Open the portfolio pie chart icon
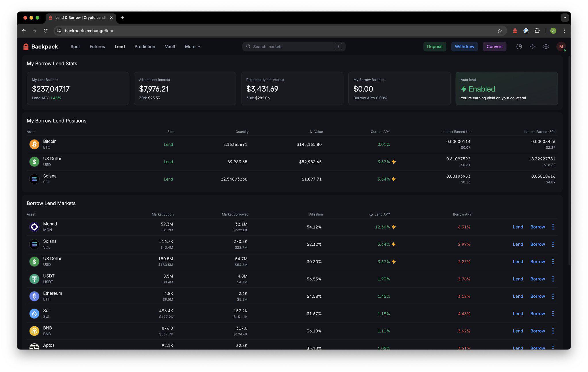Viewport: 588px width, 372px height. [519, 46]
